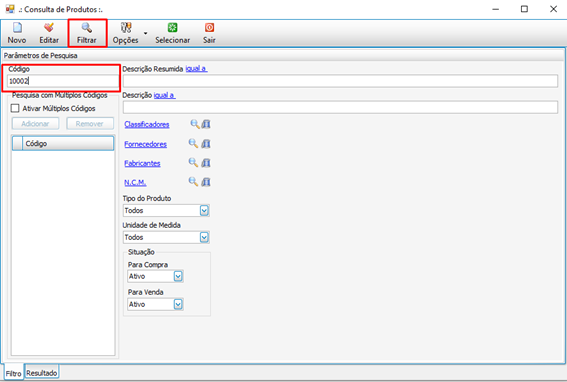Click the Parâmetros de Pesquisa panel header

(284, 55)
